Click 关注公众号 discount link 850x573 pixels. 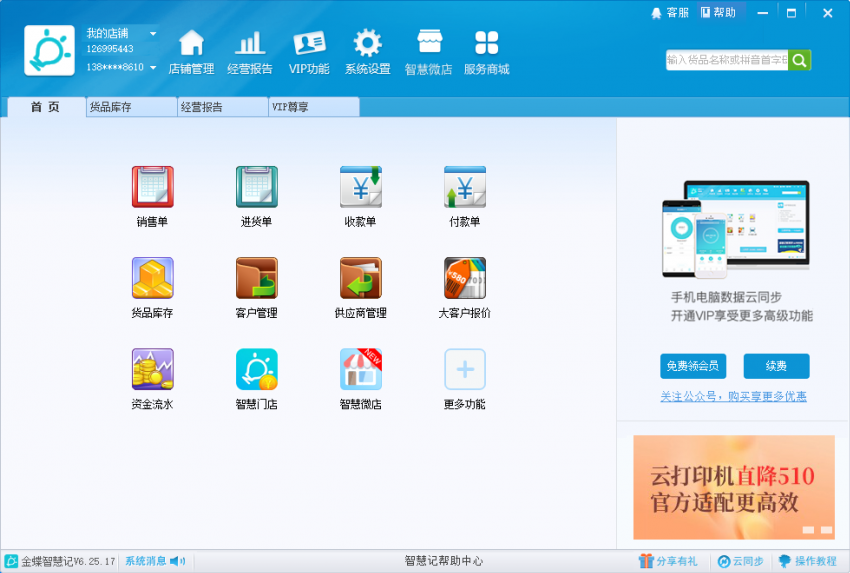pyautogui.click(x=733, y=397)
